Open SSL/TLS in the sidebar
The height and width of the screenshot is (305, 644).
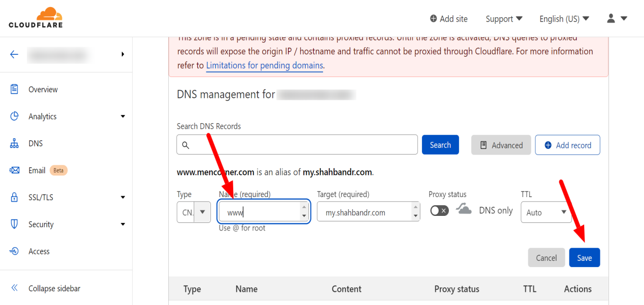(41, 197)
